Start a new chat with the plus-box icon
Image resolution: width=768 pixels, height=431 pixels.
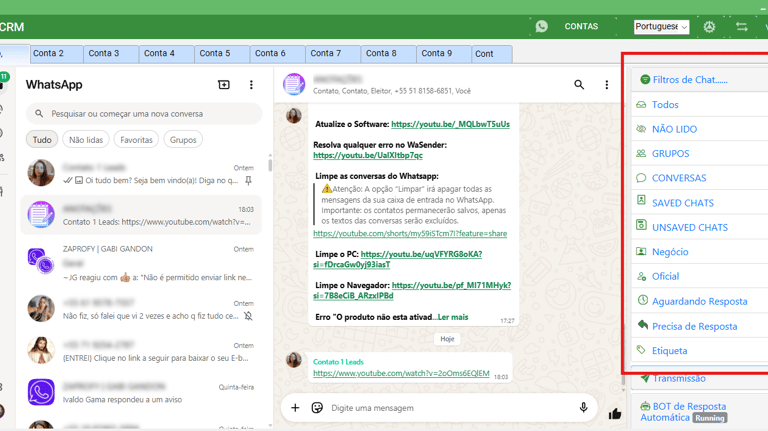pyautogui.click(x=224, y=85)
